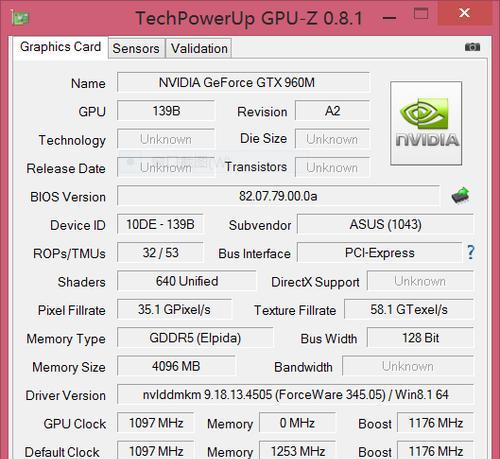Click the Texture Fillrate field

coord(409,310)
